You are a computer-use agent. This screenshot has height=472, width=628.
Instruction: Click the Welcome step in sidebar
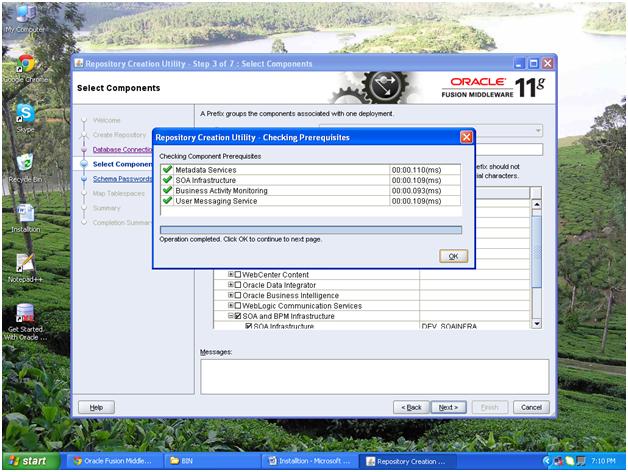tap(107, 120)
